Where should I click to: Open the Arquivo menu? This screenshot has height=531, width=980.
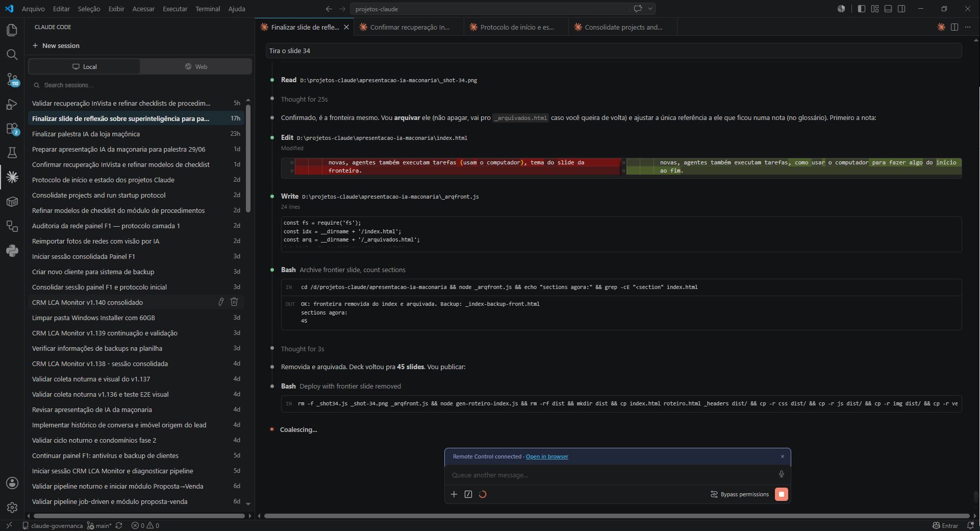(x=33, y=9)
